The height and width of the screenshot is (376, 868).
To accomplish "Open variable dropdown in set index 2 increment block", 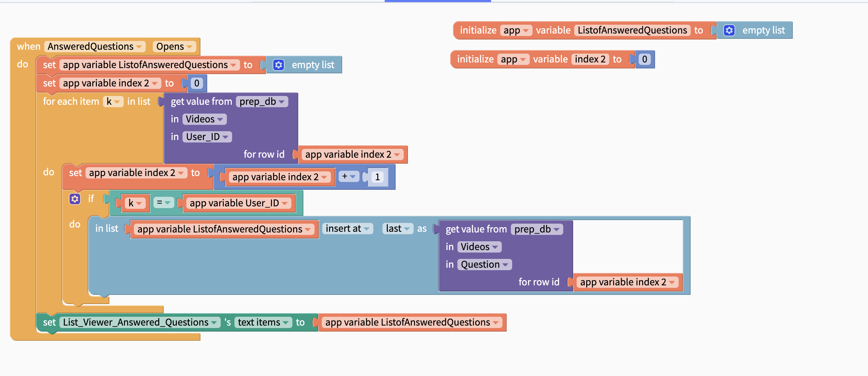I will pyautogui.click(x=136, y=173).
